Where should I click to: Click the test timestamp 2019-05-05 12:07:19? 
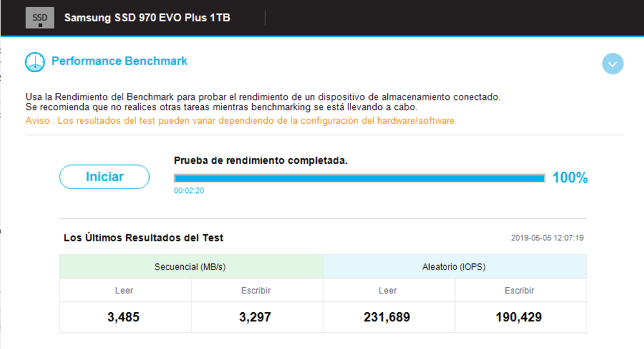point(547,238)
